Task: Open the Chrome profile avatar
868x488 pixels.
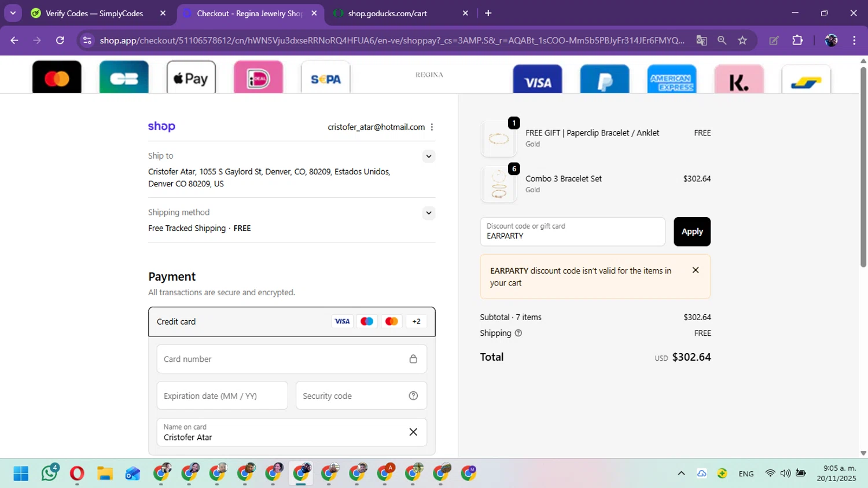Action: (831, 40)
